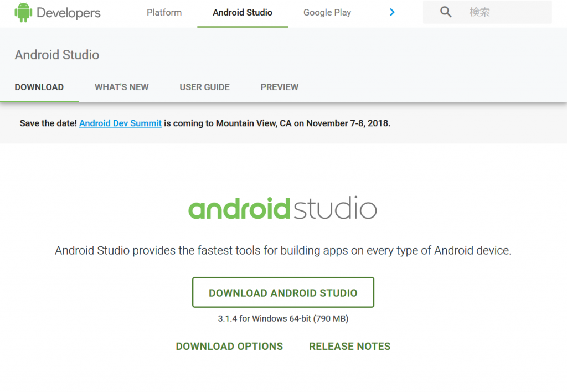Click the large android studio logo image
The image size is (567, 392).
282,209
